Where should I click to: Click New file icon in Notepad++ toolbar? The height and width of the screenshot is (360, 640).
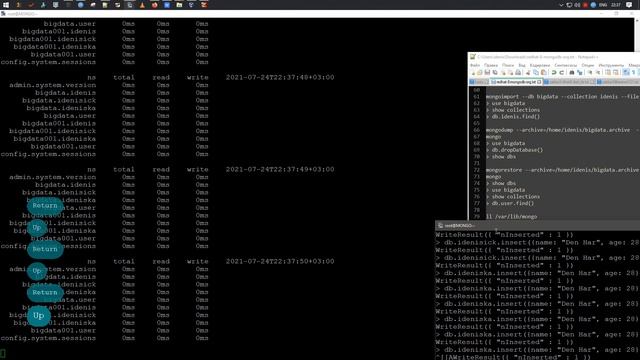tap(473, 72)
